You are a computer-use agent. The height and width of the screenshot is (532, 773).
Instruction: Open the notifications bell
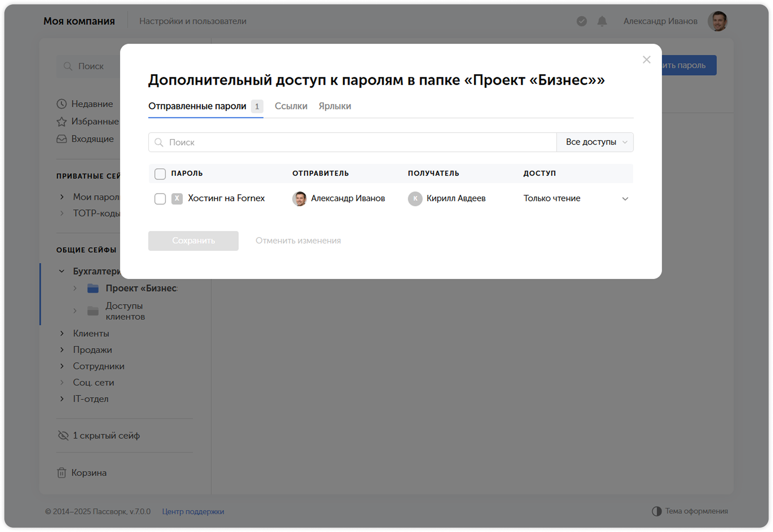[602, 21]
